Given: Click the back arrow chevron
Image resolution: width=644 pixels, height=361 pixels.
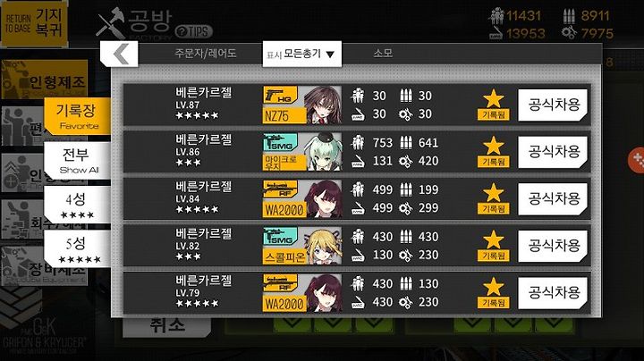Looking at the screenshot, I should [x=120, y=54].
